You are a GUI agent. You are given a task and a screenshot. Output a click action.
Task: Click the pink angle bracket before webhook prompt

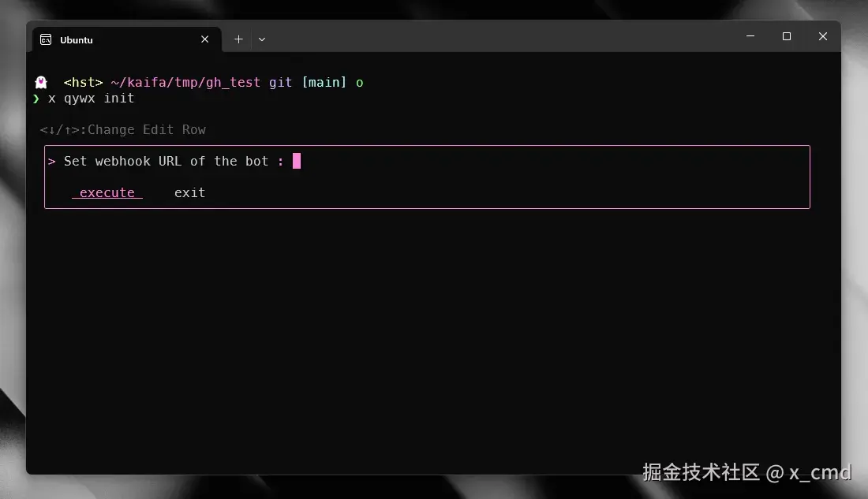[x=51, y=161]
